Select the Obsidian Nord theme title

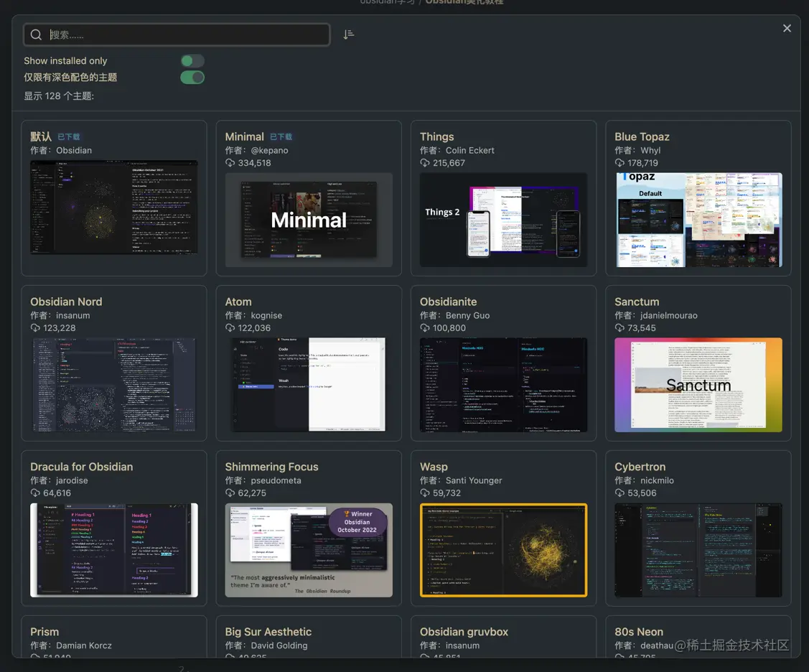pyautogui.click(x=66, y=302)
